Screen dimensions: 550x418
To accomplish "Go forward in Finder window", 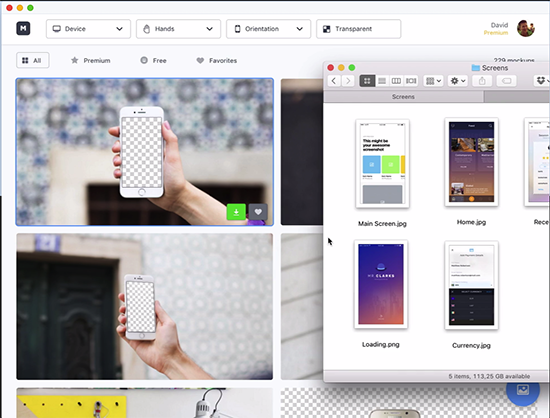I will coord(348,81).
